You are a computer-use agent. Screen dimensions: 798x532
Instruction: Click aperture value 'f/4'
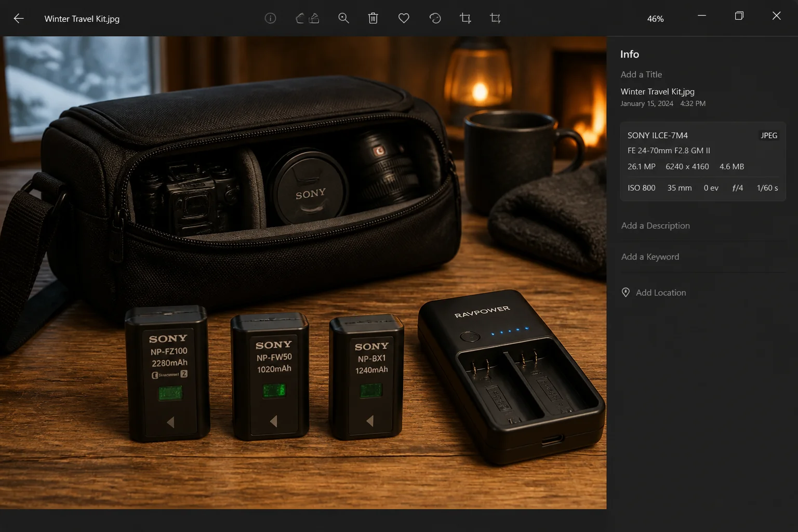pyautogui.click(x=737, y=188)
